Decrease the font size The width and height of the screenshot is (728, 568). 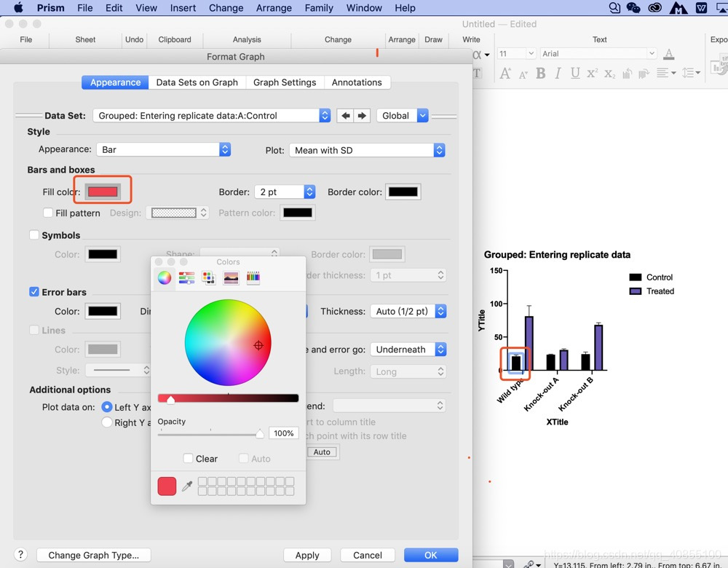523,74
